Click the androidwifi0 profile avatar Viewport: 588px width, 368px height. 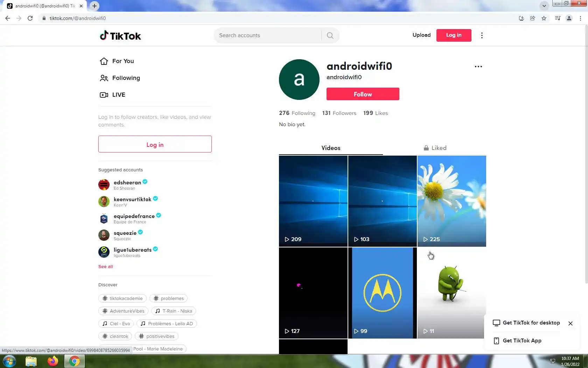[x=299, y=80]
